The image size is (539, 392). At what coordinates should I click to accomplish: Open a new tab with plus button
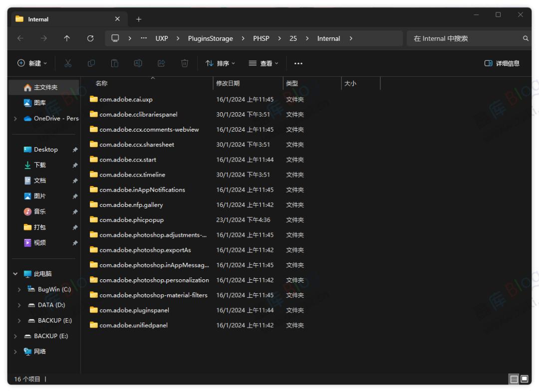[139, 19]
